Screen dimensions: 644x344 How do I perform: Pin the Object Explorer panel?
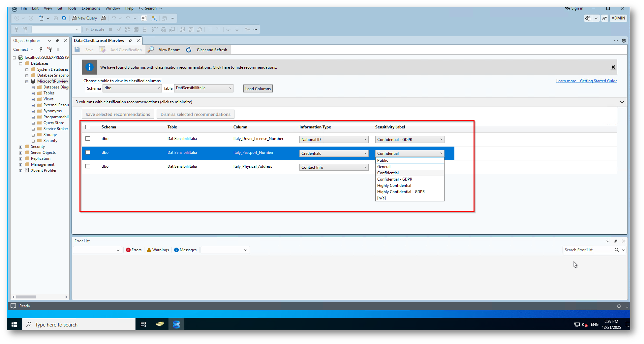[57, 41]
